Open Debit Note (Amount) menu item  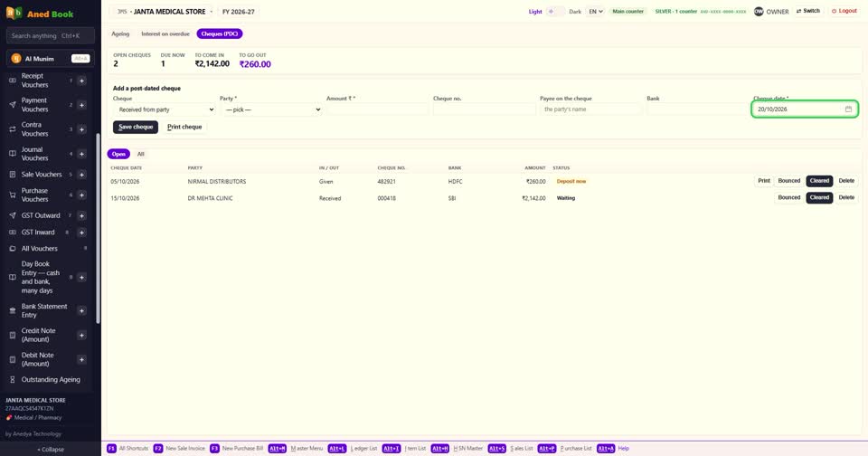(x=38, y=359)
